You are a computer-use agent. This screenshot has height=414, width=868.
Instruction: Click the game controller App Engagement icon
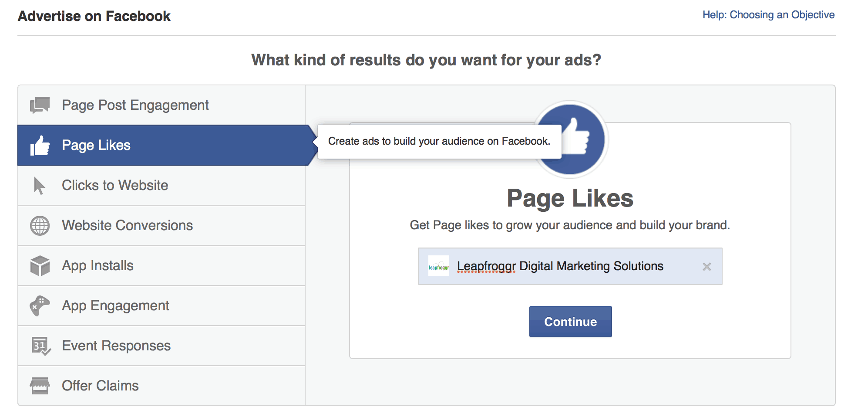coord(40,306)
